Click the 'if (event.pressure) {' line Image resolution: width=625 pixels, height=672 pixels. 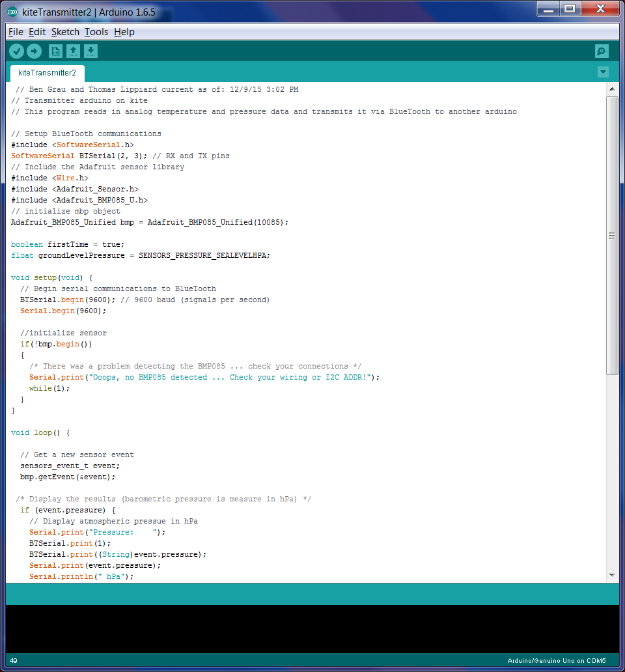point(68,510)
